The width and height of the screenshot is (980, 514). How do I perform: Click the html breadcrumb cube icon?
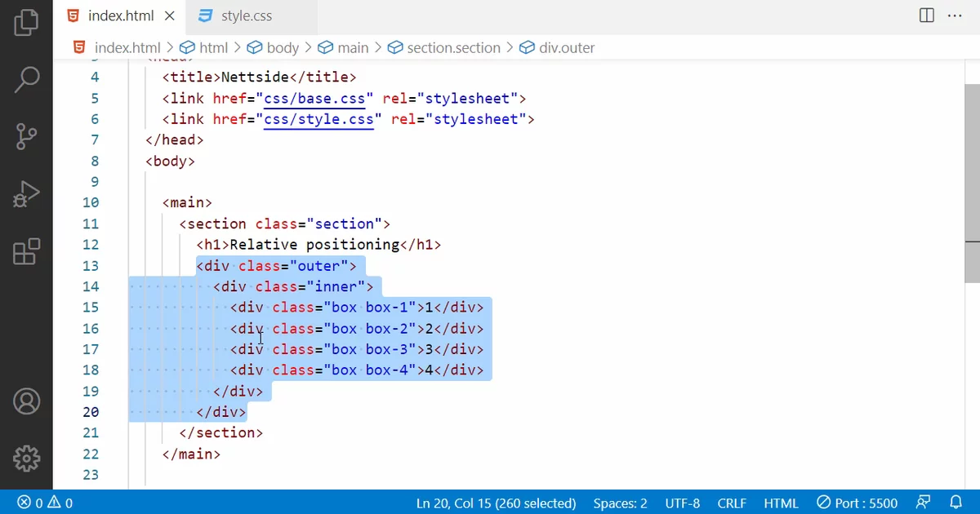click(x=187, y=47)
